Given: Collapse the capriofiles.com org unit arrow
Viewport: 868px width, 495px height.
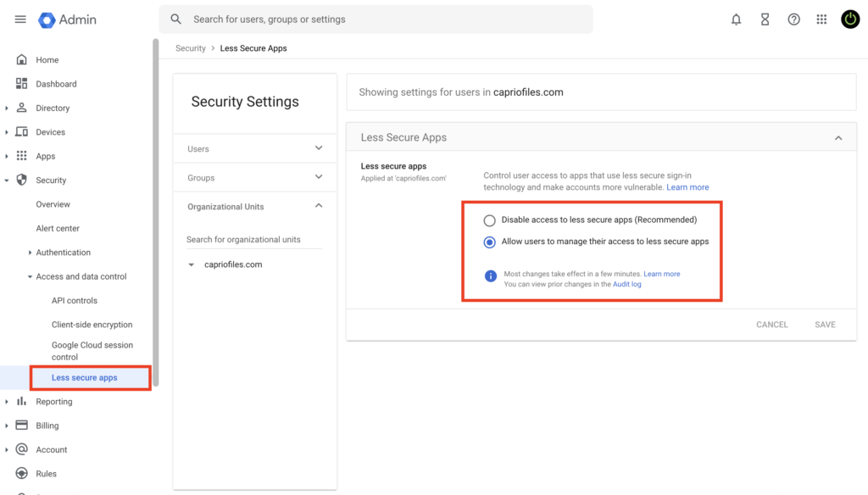Looking at the screenshot, I should pyautogui.click(x=191, y=264).
